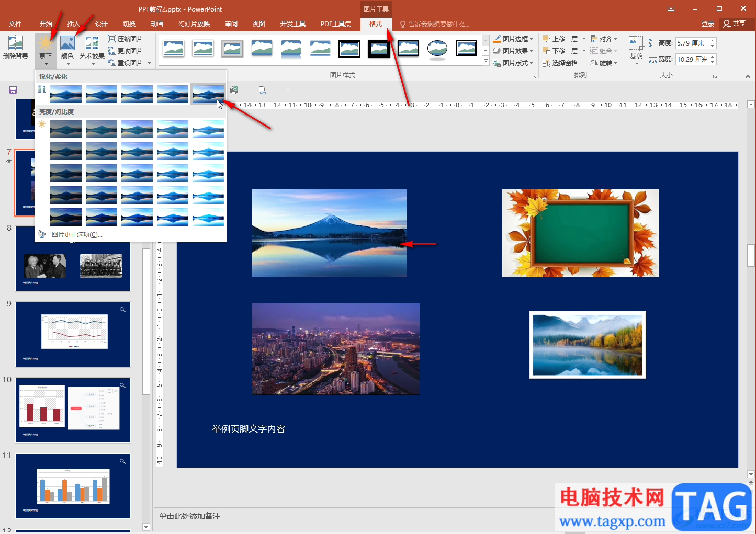Image resolution: width=756 pixels, height=534 pixels.
Task: Switch to the Animations (动画) tab
Action: 156,24
